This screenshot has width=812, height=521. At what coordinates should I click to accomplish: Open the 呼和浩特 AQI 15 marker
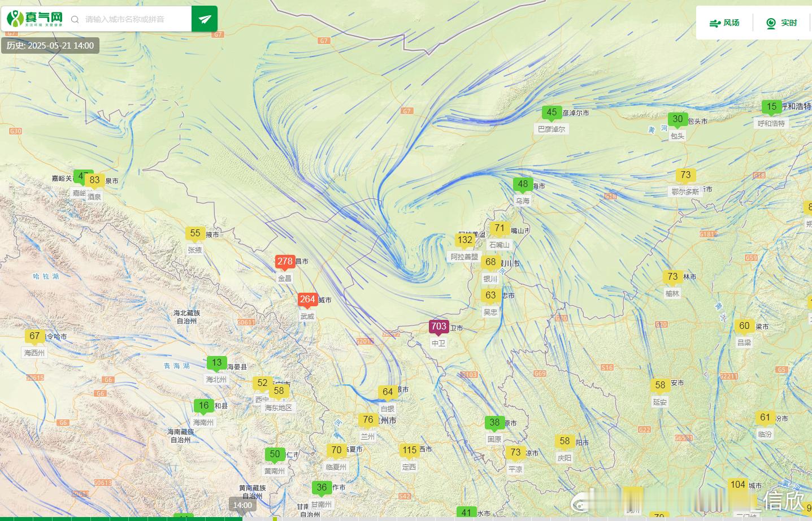click(771, 107)
